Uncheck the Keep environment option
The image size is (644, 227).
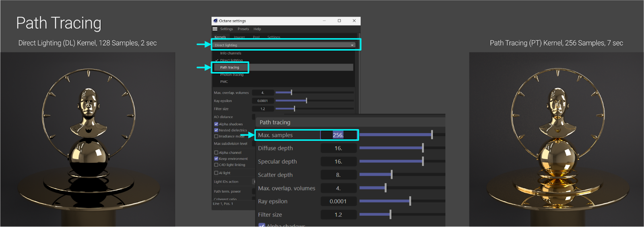(x=216, y=159)
